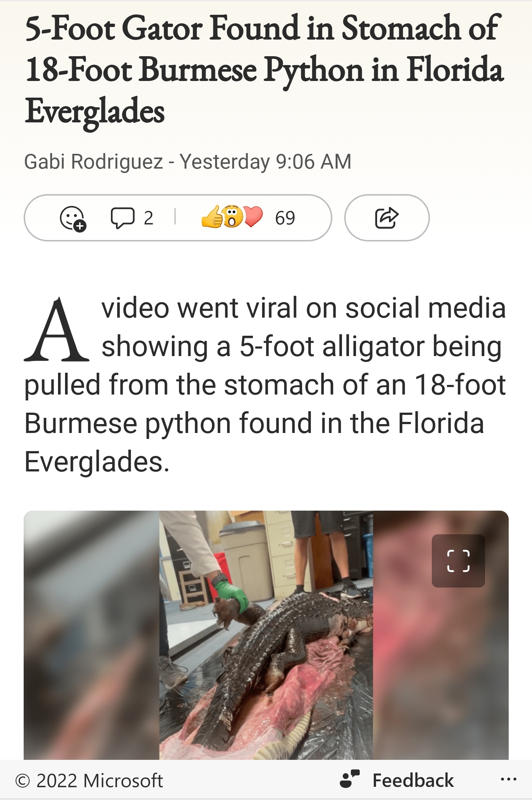Image resolution: width=532 pixels, height=802 pixels.
Task: Click the comment count number 2
Action: coord(149,218)
